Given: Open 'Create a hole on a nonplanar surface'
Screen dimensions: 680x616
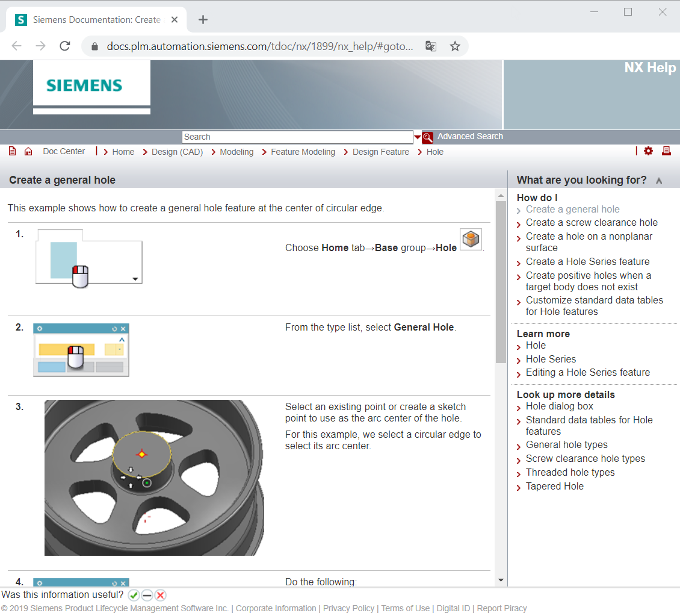Looking at the screenshot, I should (x=589, y=242).
